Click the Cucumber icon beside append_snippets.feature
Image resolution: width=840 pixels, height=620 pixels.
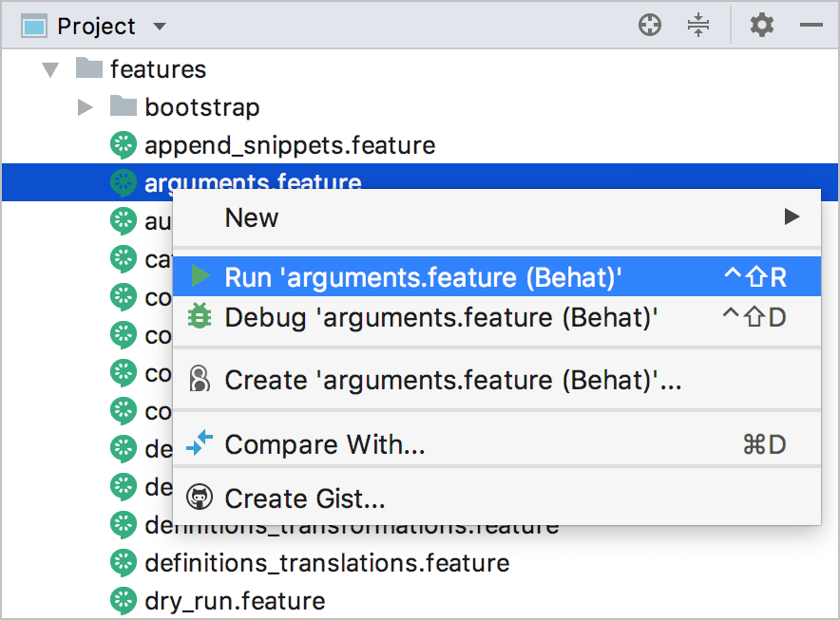tap(123, 144)
